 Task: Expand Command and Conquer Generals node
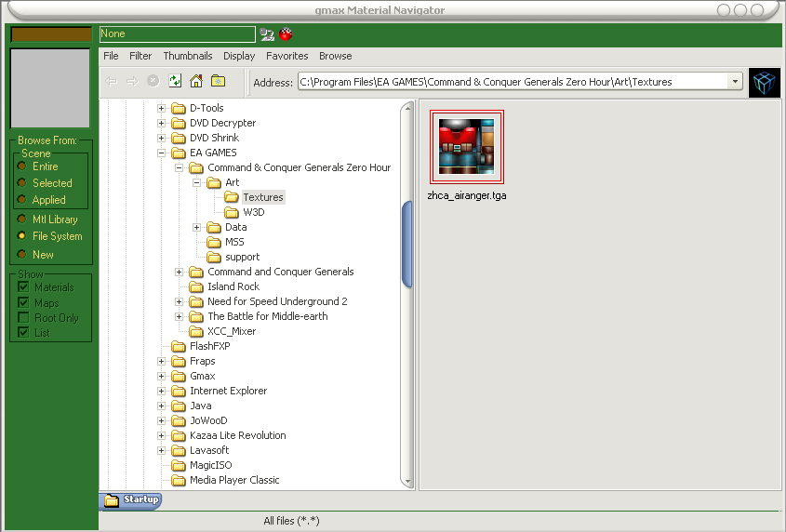coord(179,273)
